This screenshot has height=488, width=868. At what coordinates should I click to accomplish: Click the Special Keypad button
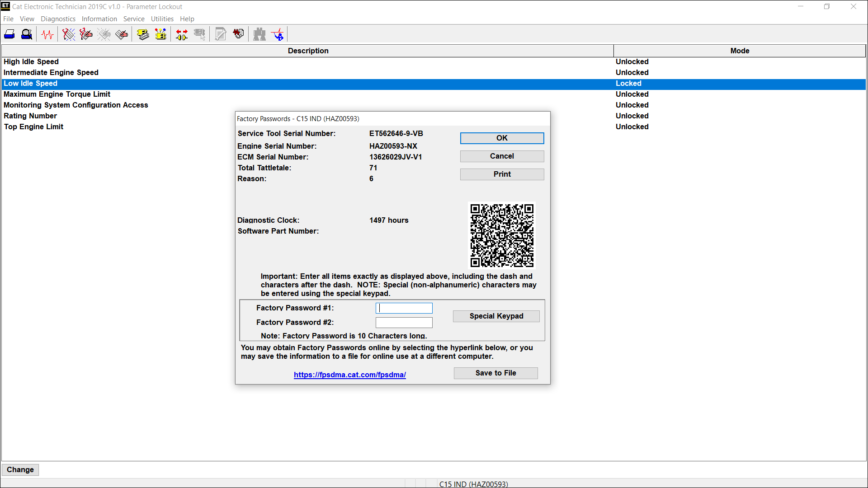click(x=496, y=316)
